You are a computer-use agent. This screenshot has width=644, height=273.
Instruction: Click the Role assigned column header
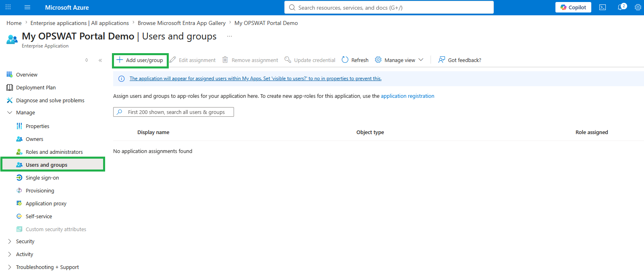pos(592,132)
